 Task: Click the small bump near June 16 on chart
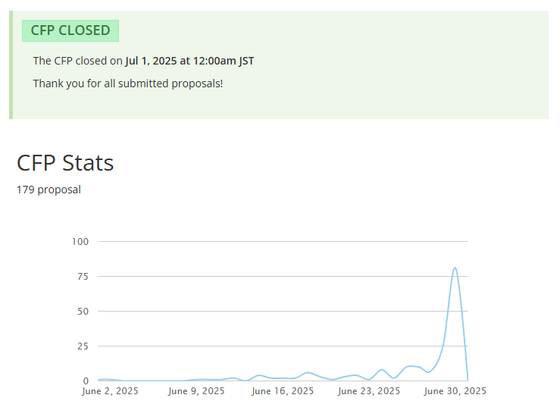click(x=259, y=376)
